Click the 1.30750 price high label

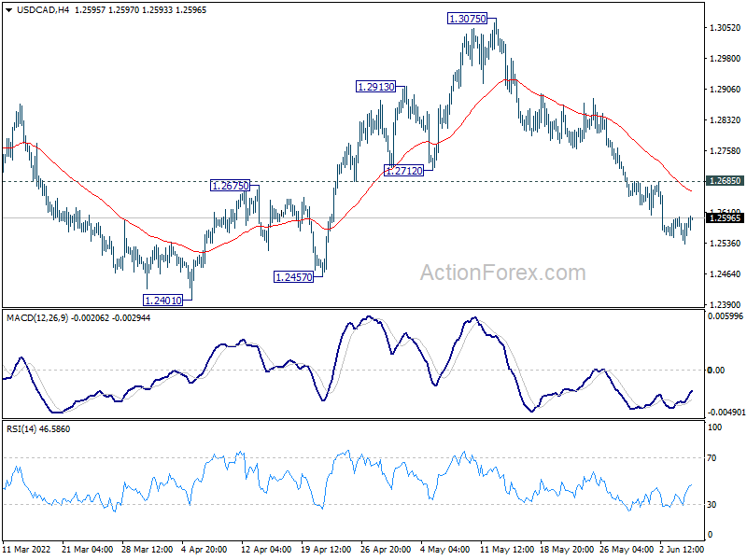pyautogui.click(x=468, y=19)
